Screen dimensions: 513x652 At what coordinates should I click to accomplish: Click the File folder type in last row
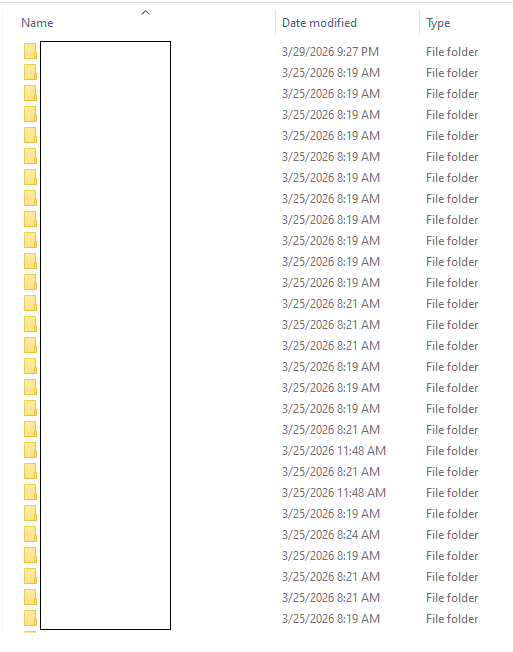pos(452,618)
